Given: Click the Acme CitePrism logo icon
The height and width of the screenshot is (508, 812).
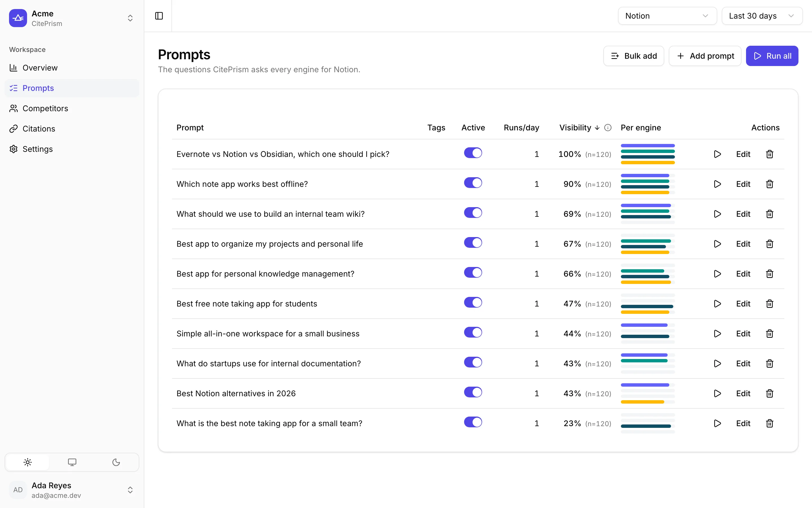Looking at the screenshot, I should [x=18, y=18].
